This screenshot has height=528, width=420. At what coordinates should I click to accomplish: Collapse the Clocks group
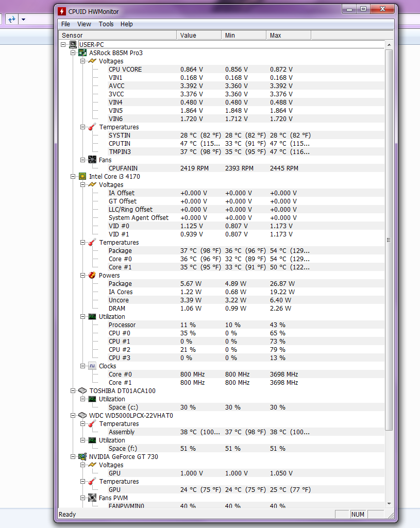point(82,366)
